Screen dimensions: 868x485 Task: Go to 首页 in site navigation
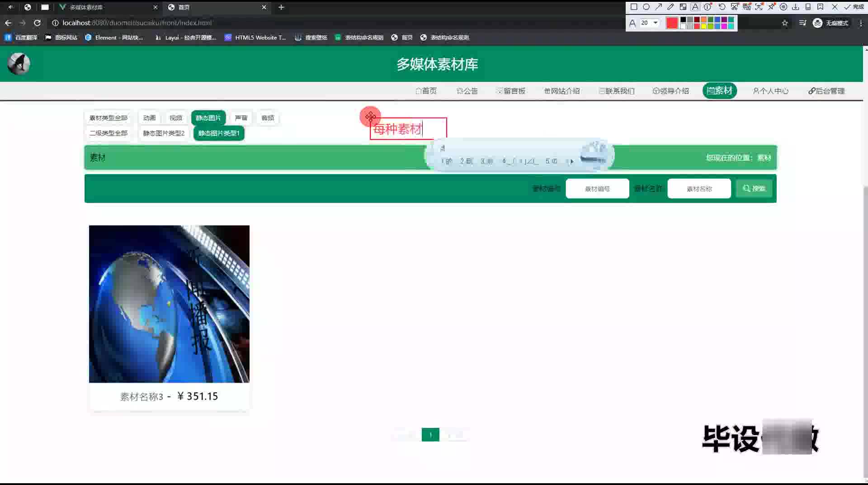click(x=426, y=91)
